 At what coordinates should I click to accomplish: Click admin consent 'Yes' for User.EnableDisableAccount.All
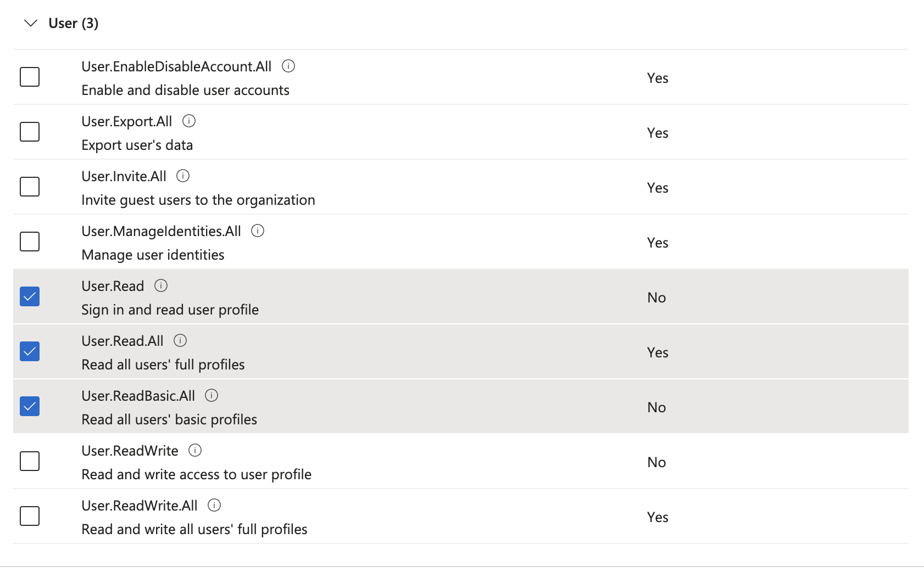coord(658,78)
